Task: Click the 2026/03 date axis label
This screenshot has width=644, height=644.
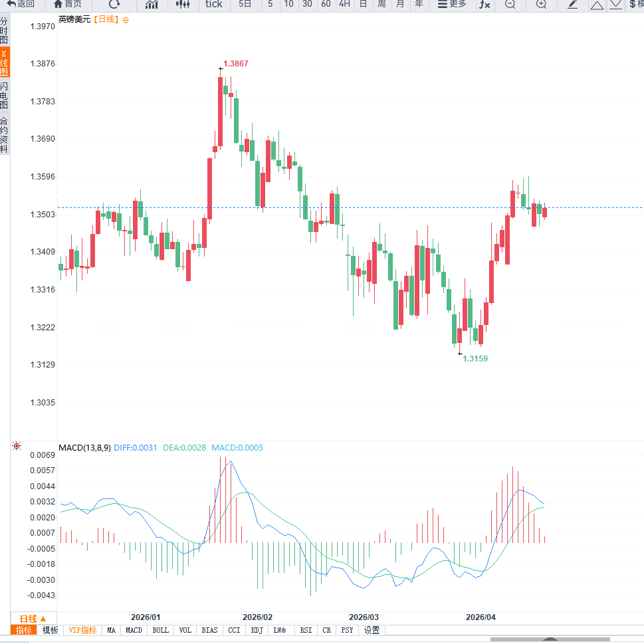Action: tap(364, 617)
